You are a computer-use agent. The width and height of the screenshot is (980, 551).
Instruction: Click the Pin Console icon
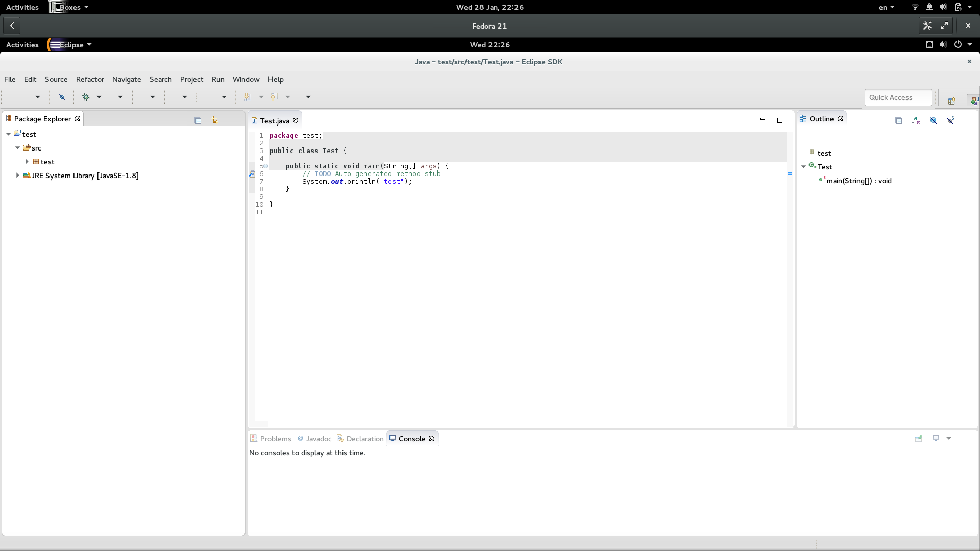919,438
